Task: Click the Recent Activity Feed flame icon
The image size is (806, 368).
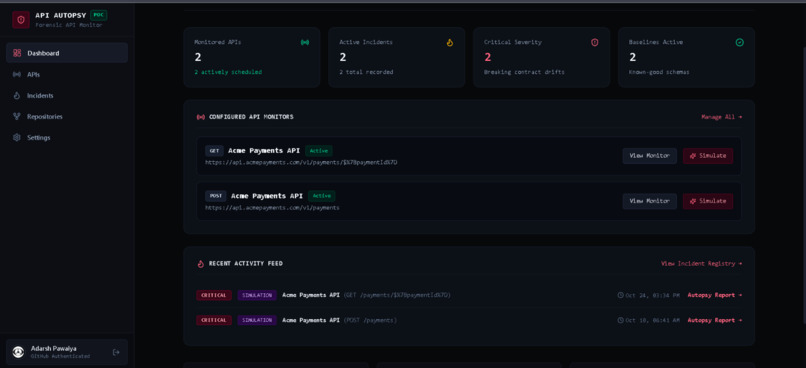Action: 200,264
